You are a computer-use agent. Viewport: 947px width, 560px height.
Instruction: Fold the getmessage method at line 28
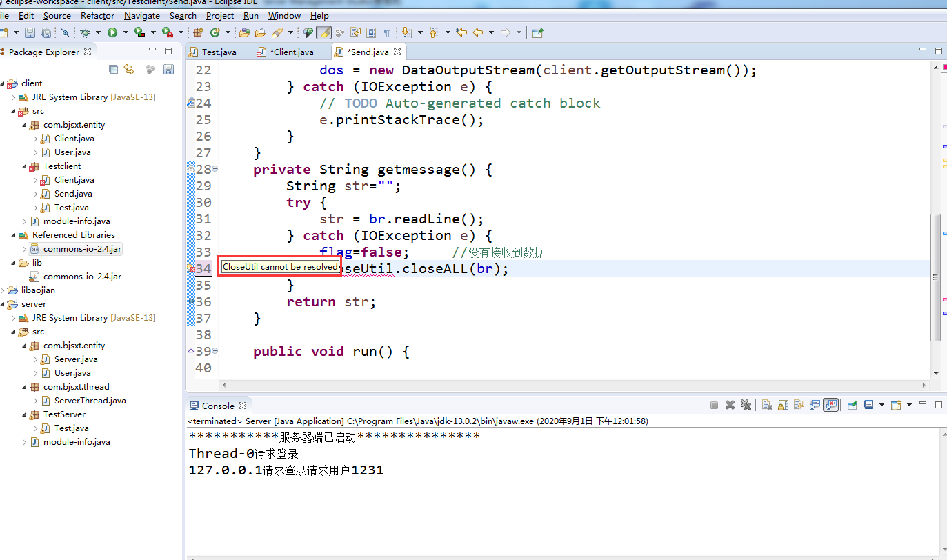click(x=215, y=169)
